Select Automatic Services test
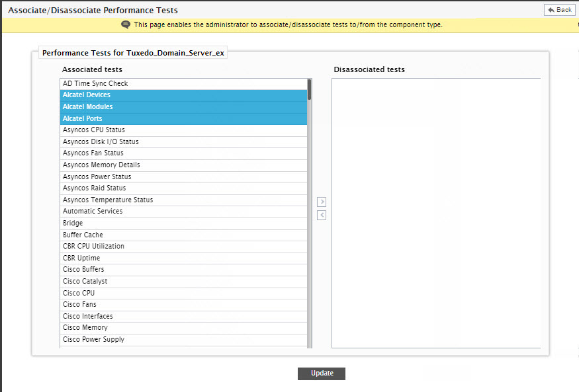 [x=183, y=212]
